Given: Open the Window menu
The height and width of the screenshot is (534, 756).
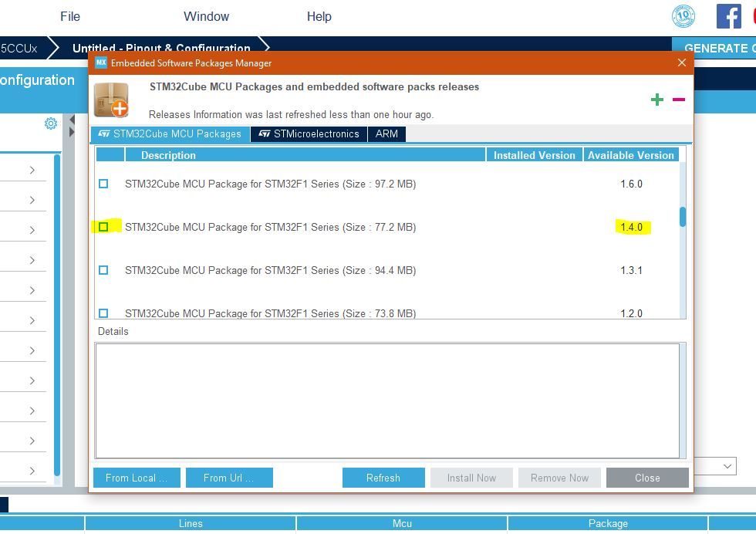Looking at the screenshot, I should [207, 16].
